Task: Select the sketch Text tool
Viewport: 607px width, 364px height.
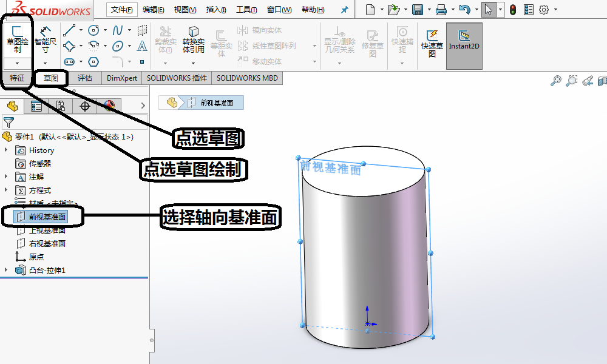Action: [x=142, y=46]
